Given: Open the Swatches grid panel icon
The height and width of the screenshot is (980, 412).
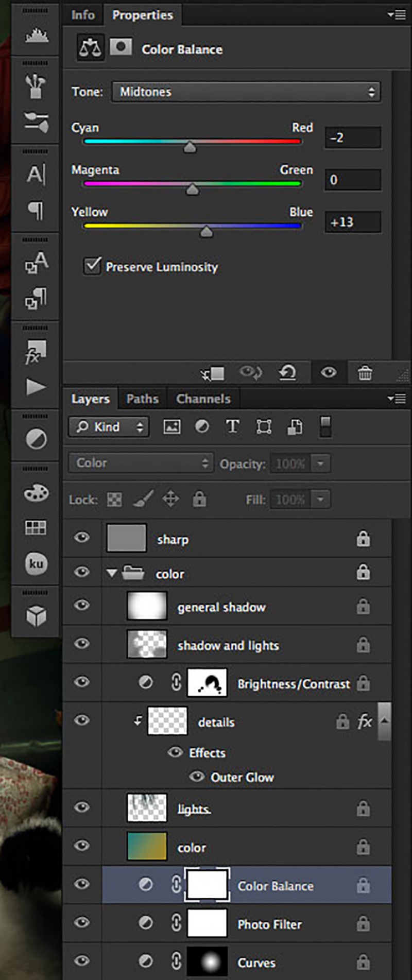Looking at the screenshot, I should click(36, 527).
